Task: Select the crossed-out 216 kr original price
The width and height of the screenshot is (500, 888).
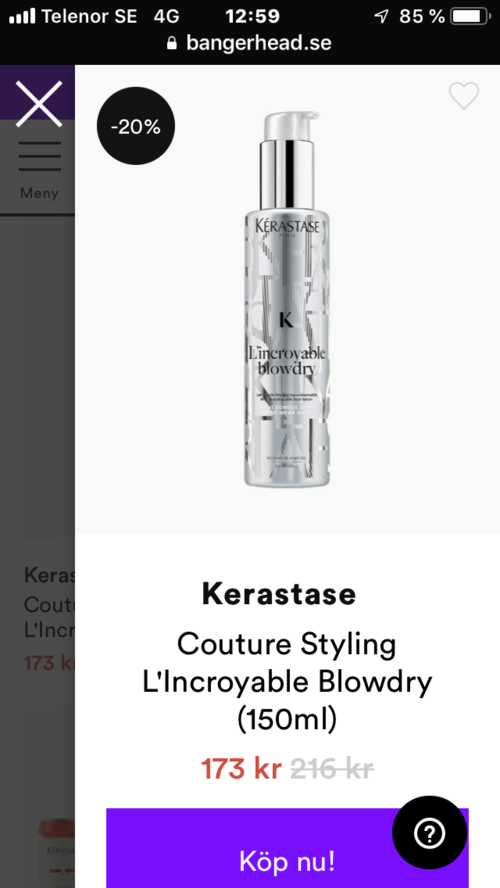Action: click(x=332, y=769)
